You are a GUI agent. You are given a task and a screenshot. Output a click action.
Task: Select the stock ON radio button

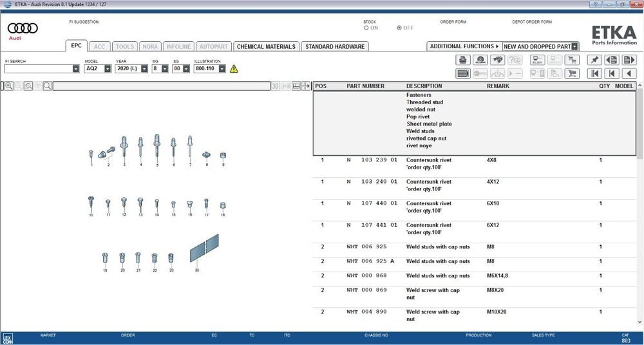(x=366, y=28)
